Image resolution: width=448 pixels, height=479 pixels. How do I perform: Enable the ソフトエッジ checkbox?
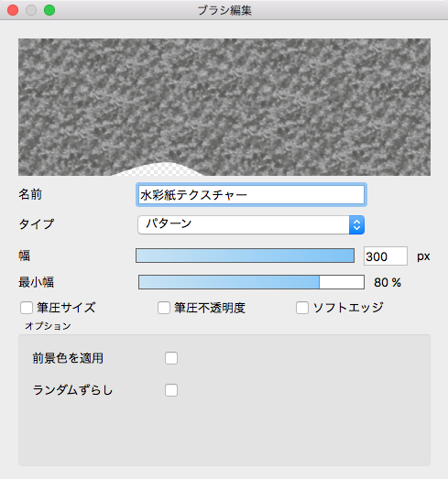[x=302, y=308]
